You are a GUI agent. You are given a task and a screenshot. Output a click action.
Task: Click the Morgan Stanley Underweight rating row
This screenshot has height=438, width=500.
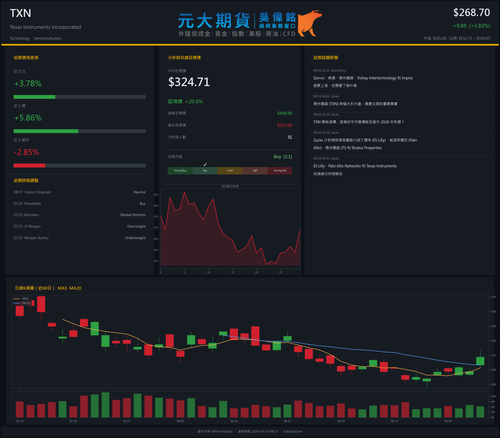[79, 238]
